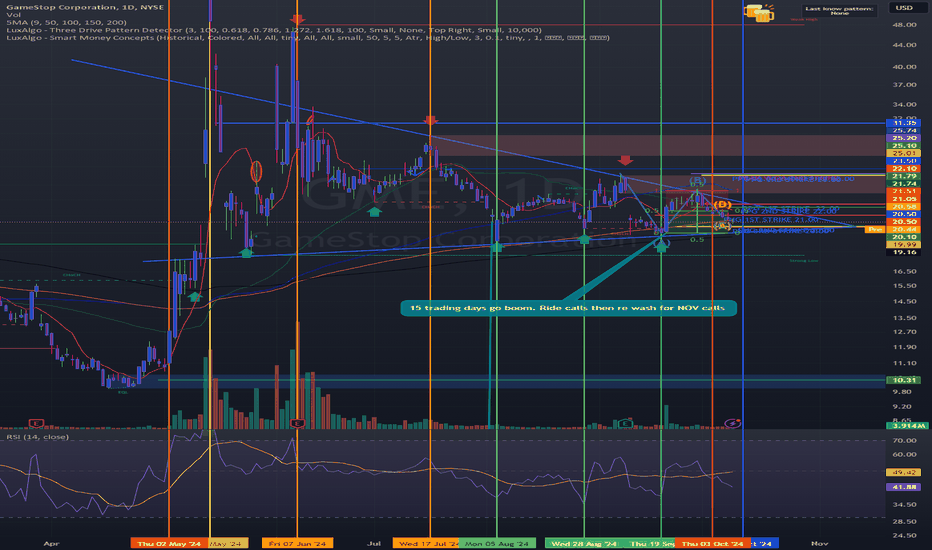Screen dimensions: 932x550
Task: Click the red down arrow above September candles
Action: (625, 160)
